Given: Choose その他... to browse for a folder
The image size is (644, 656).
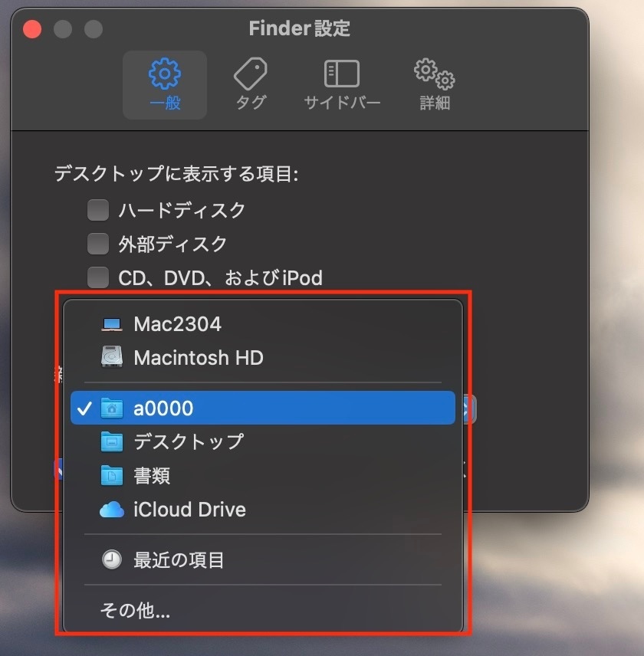Looking at the screenshot, I should click(263, 610).
